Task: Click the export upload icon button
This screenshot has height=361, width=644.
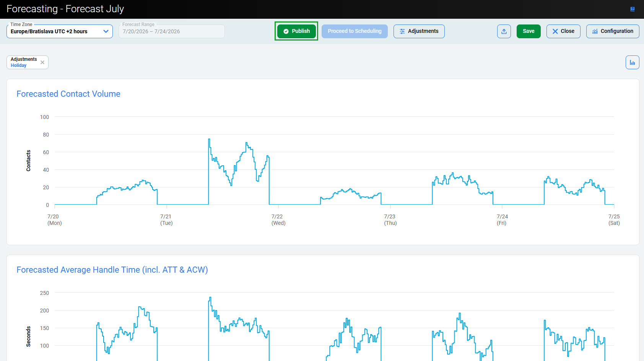Action: point(504,31)
